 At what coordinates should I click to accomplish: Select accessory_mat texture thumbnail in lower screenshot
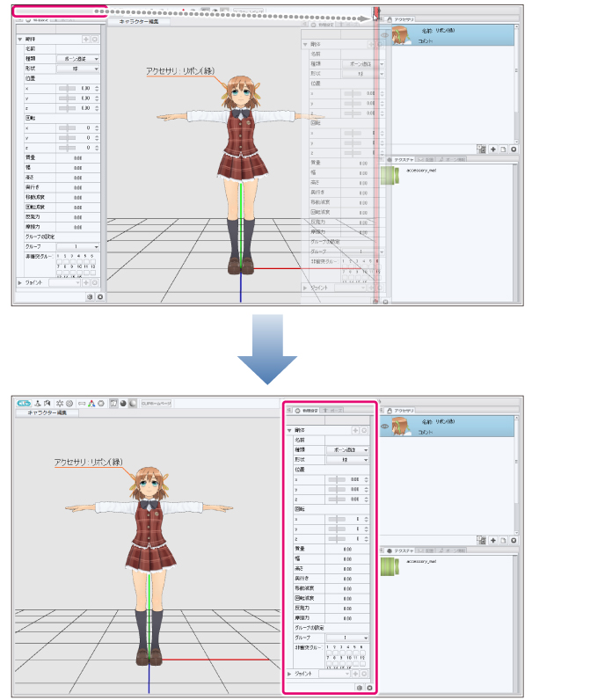click(389, 567)
